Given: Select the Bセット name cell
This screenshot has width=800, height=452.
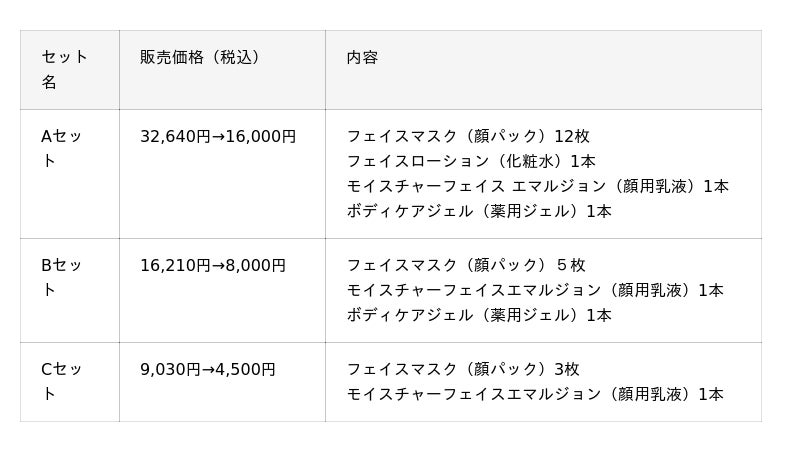Looking at the screenshot, I should pyautogui.click(x=64, y=277).
